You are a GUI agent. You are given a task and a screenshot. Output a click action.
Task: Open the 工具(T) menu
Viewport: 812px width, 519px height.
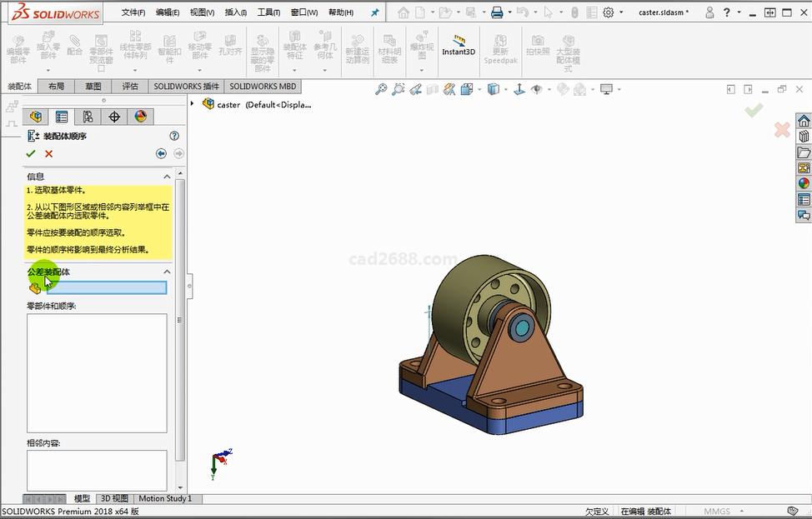268,12
